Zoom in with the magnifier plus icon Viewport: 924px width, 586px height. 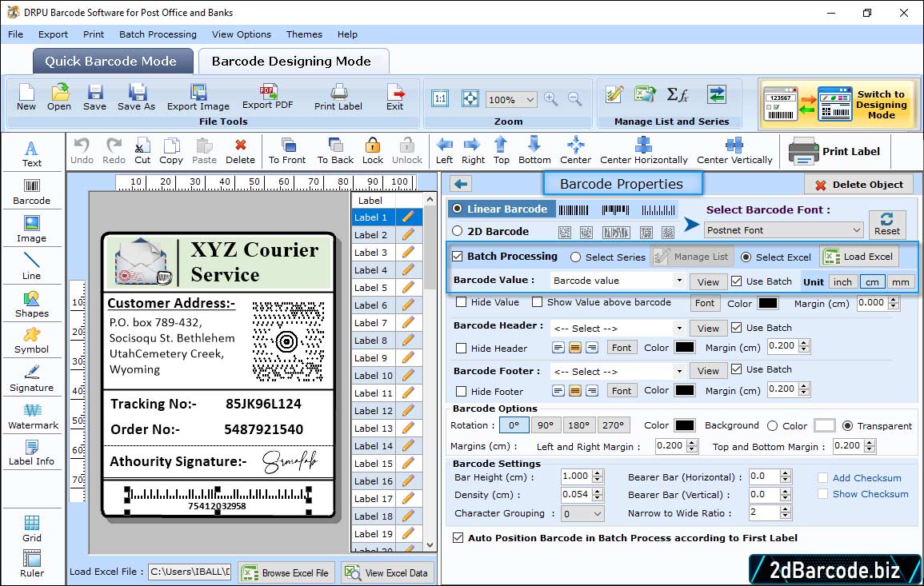point(551,99)
